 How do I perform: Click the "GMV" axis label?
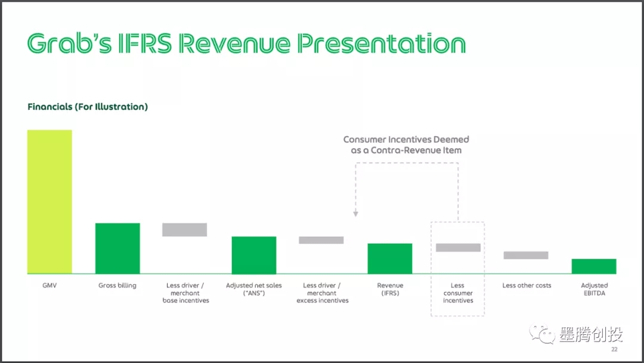tap(49, 285)
